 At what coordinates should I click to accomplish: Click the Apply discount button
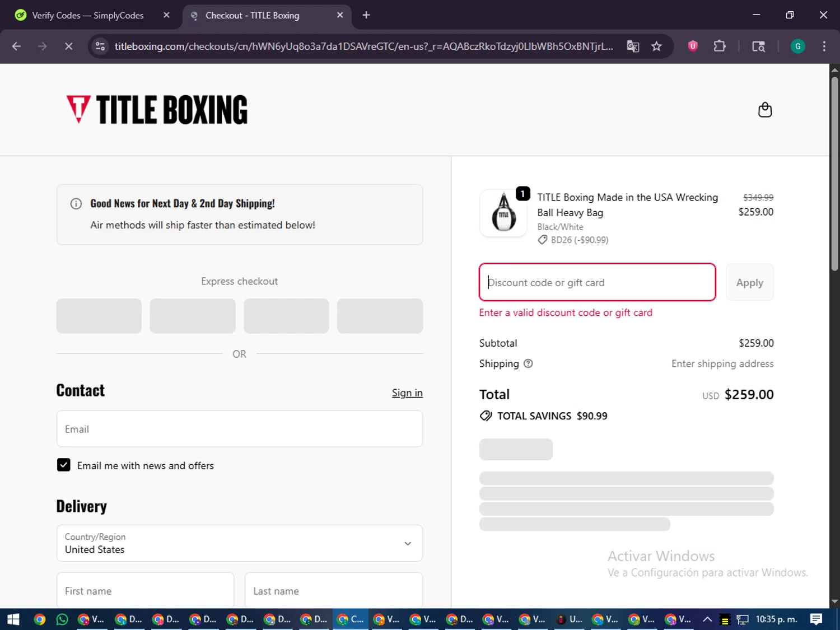pos(749,282)
